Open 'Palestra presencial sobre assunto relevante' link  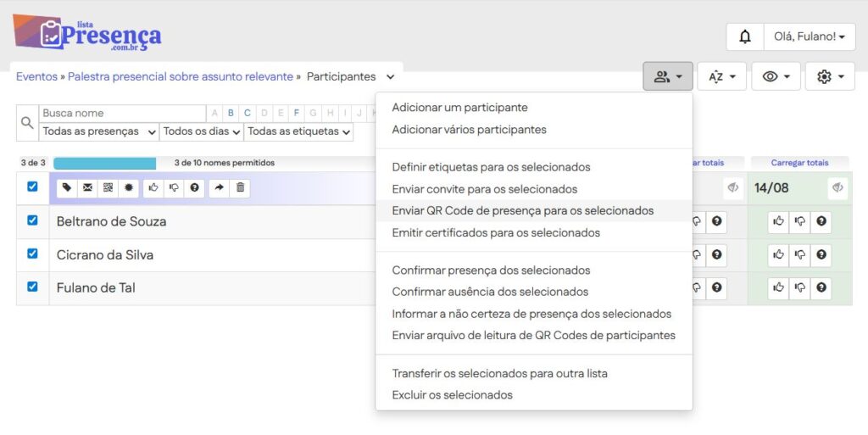point(181,77)
